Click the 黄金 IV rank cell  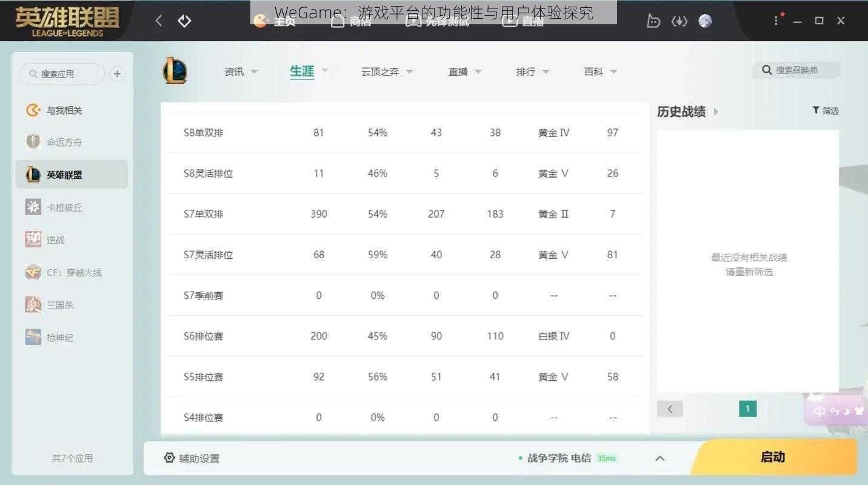(x=553, y=132)
